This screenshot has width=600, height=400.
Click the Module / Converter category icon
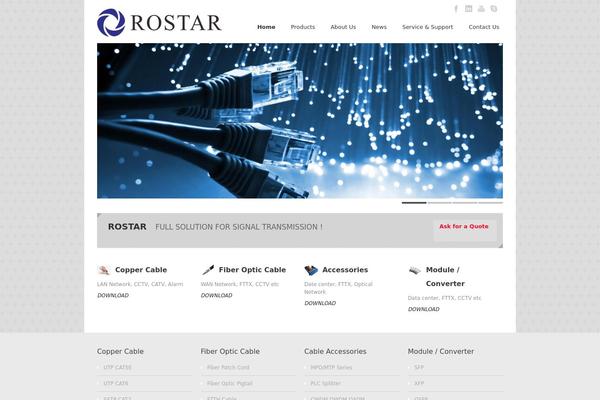click(x=414, y=270)
